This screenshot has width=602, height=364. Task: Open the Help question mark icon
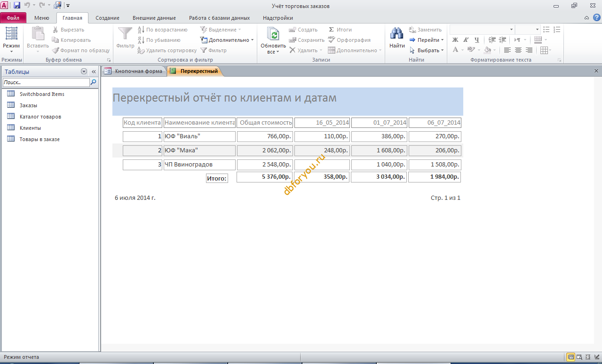point(596,18)
